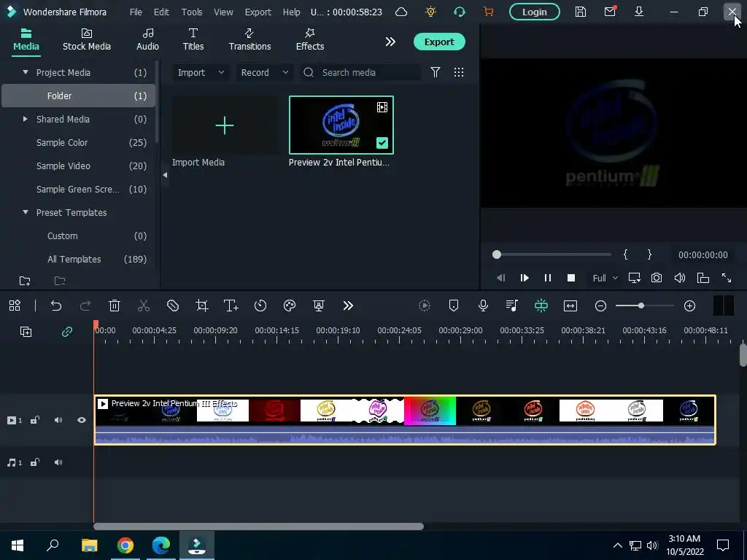Toggle audio track 1 lock

tap(35, 462)
